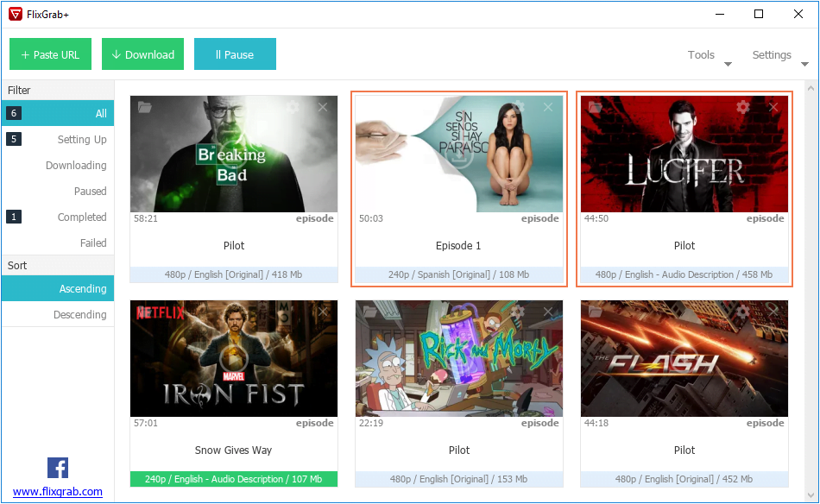Click download icon on The Flash thumbnail
The height and width of the screenshot is (504, 820).
click(684, 359)
